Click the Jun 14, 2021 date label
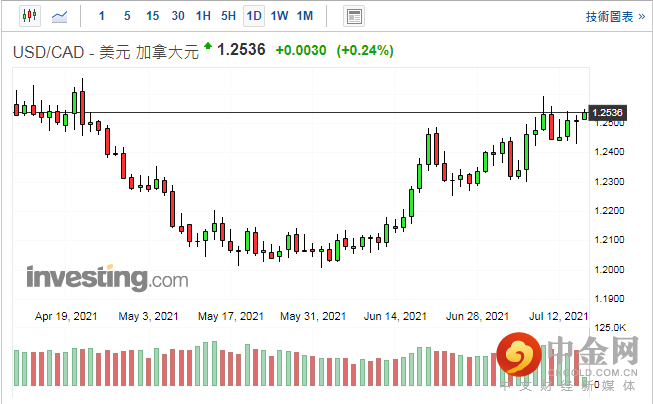The width and height of the screenshot is (653, 404). (395, 317)
